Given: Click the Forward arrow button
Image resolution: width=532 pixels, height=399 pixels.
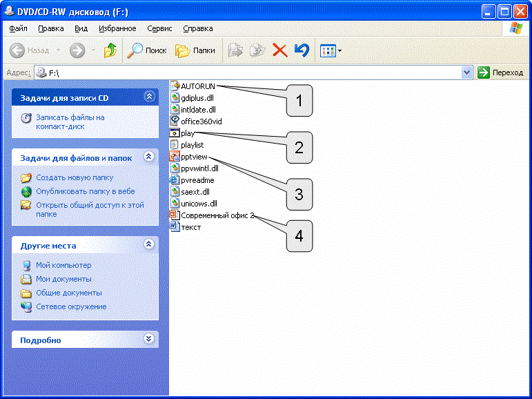Looking at the screenshot, I should tap(77, 50).
